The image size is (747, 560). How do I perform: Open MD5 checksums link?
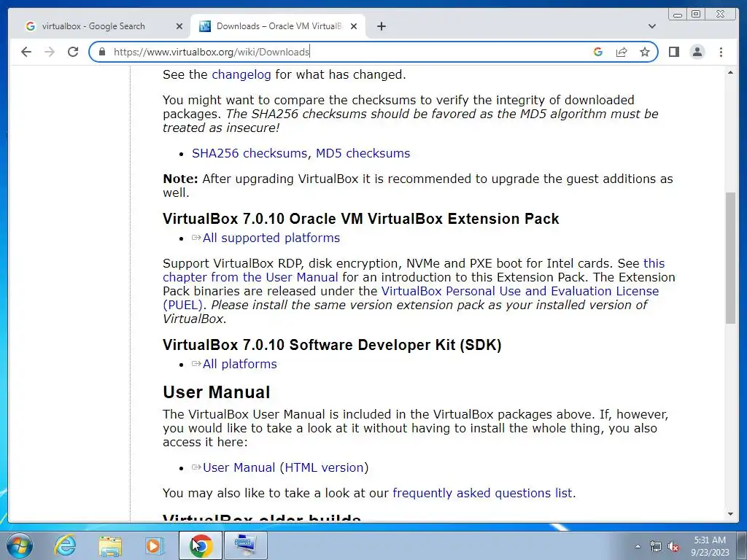click(x=363, y=153)
